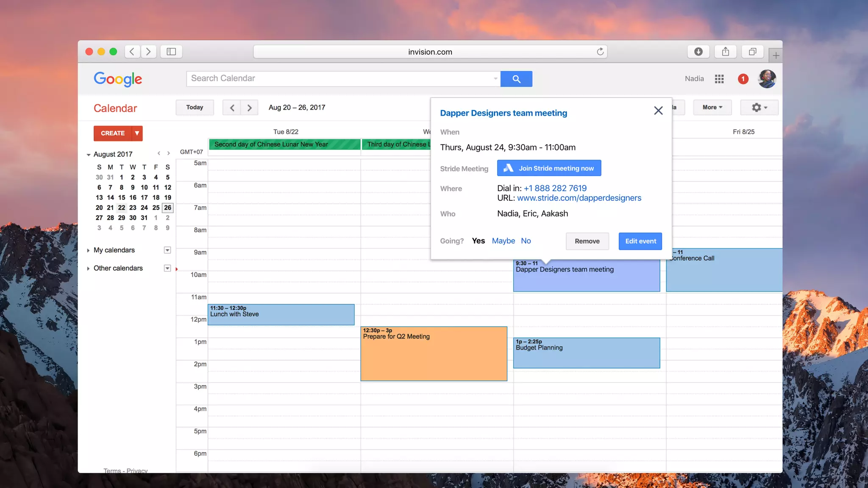Click the dial-in phone number link
This screenshot has width=868, height=488.
tap(555, 188)
